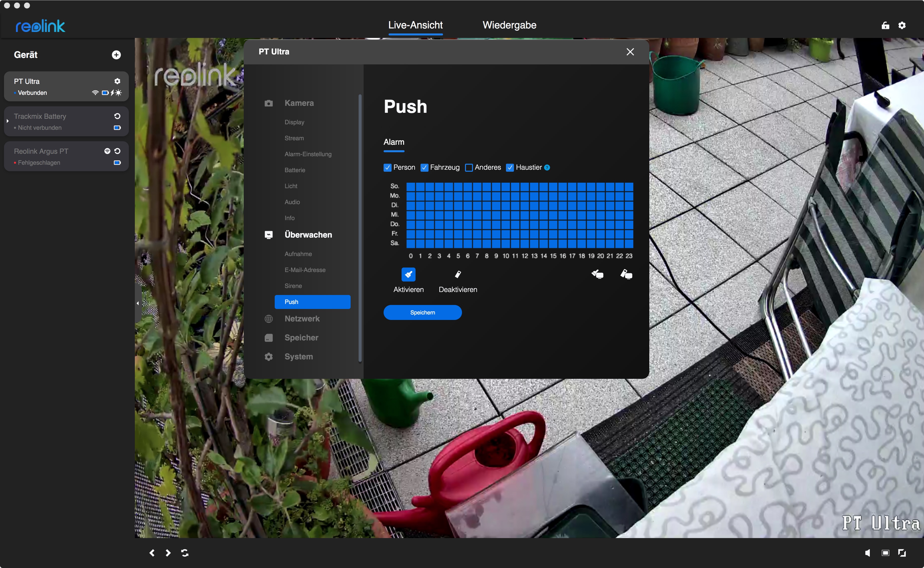Reconnect Trackmix Battery via refresh icon

point(117,116)
